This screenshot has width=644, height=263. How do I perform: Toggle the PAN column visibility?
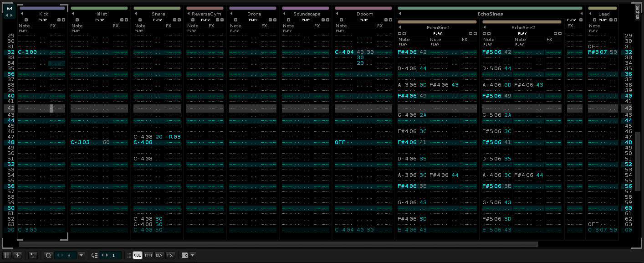(x=148, y=255)
